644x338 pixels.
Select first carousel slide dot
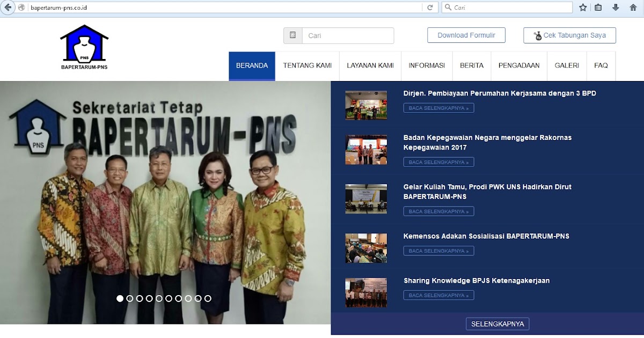click(120, 298)
